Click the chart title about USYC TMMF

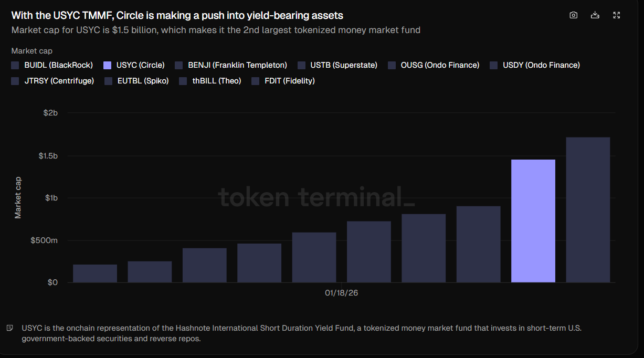coord(177,16)
